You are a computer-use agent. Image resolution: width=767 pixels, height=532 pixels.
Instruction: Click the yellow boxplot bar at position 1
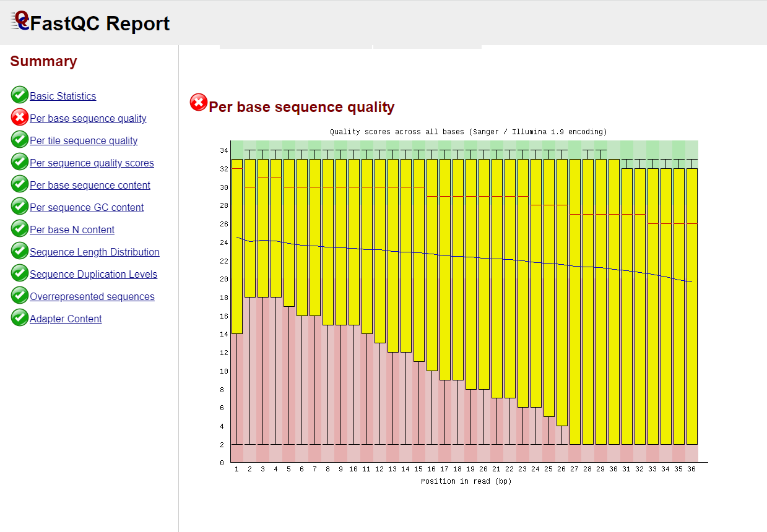coord(236,246)
